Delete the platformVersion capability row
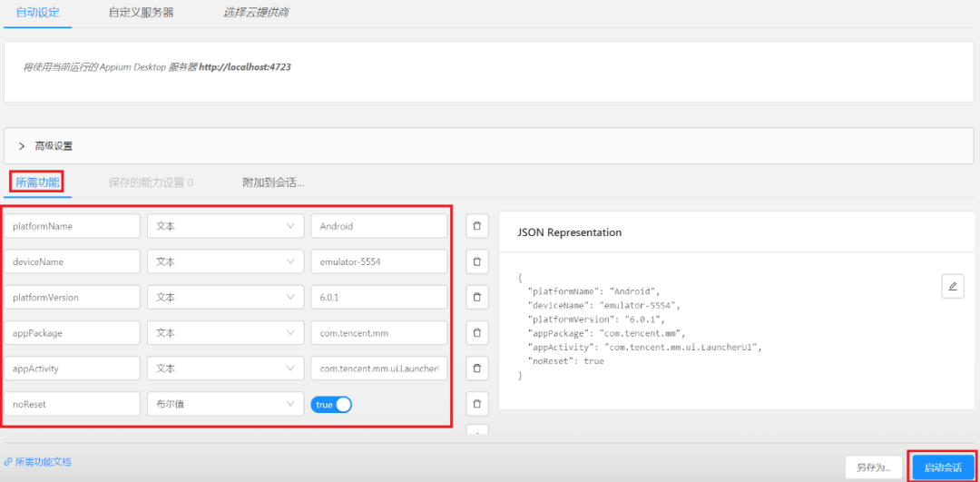The image size is (980, 482). (477, 298)
